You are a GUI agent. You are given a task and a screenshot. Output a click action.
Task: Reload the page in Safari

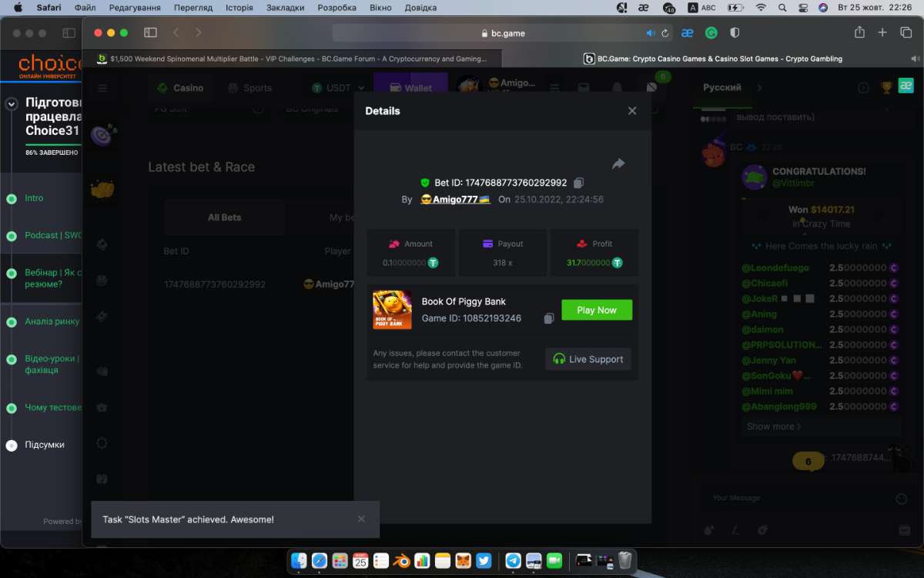click(666, 33)
